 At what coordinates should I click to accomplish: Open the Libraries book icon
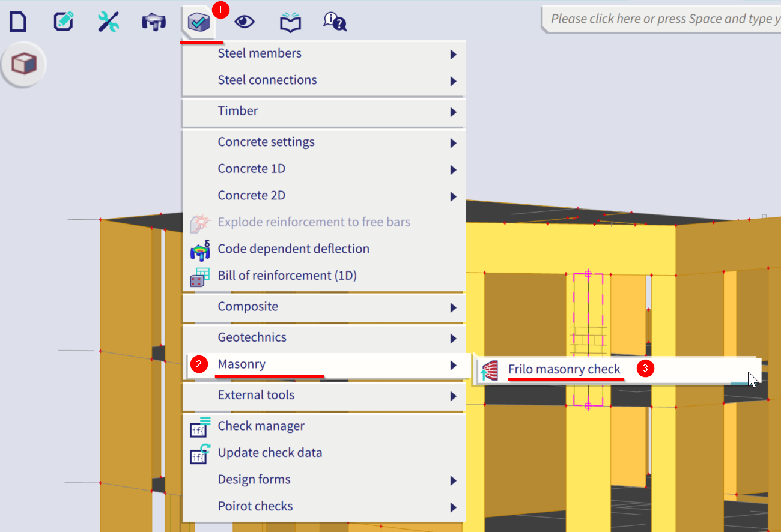tap(290, 21)
